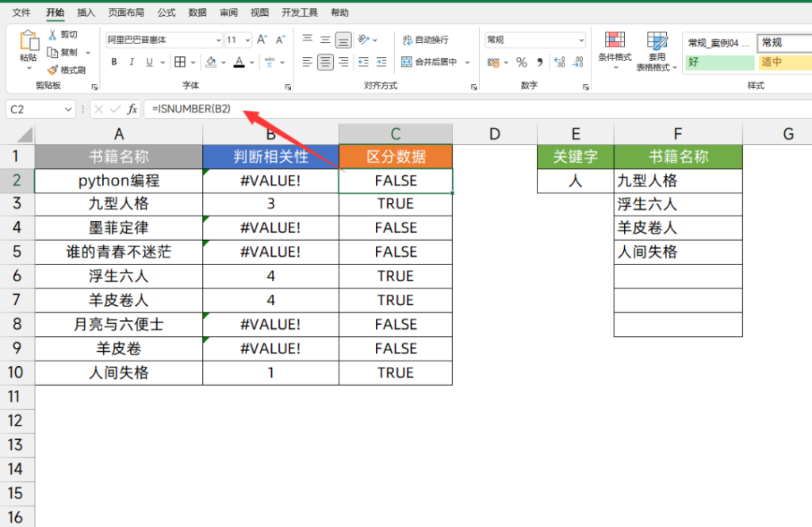Apply comma style
The image size is (812, 527).
(x=539, y=63)
